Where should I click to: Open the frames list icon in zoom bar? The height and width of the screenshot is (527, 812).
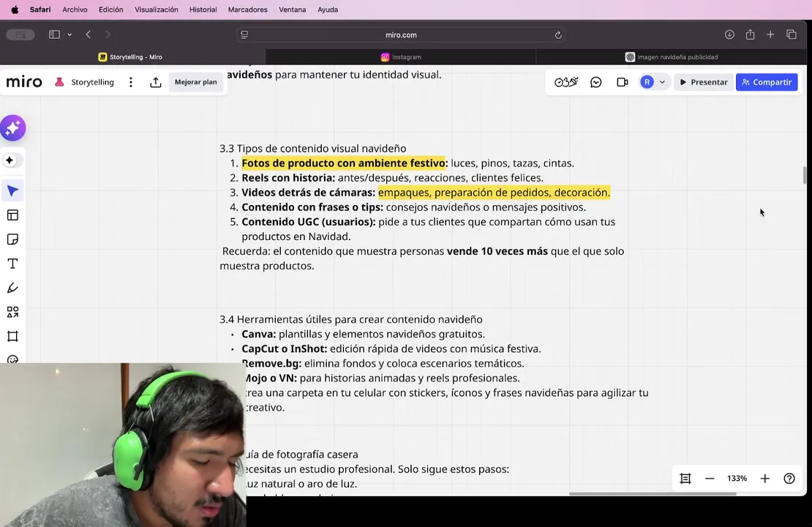tap(685, 478)
